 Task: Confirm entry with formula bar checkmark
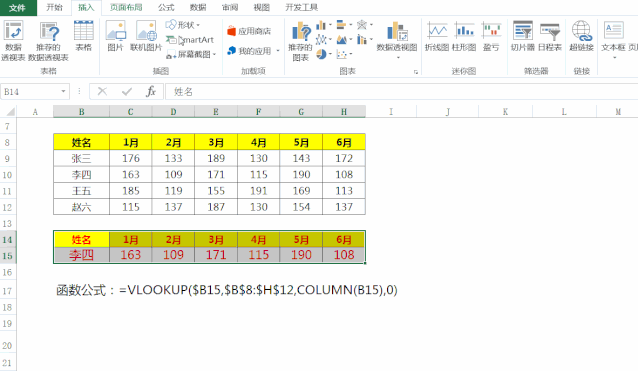127,92
